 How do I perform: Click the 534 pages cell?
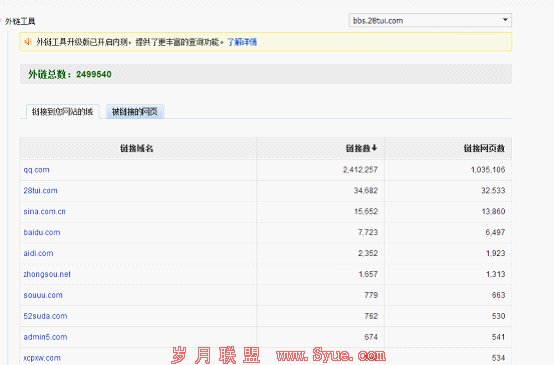(x=498, y=358)
